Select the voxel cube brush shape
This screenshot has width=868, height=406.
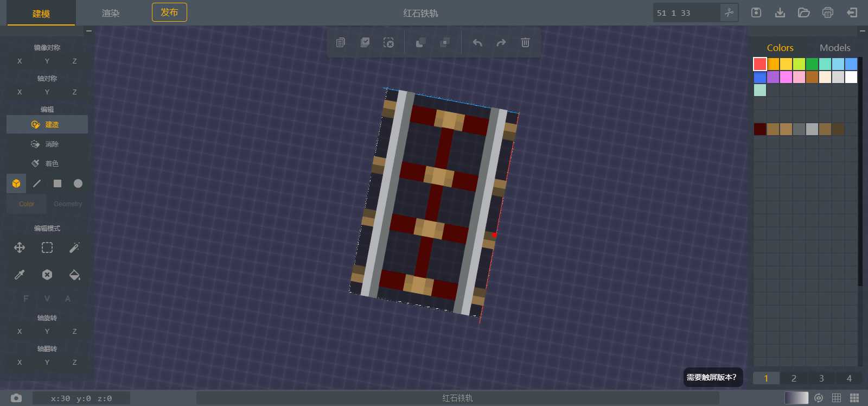tap(16, 183)
